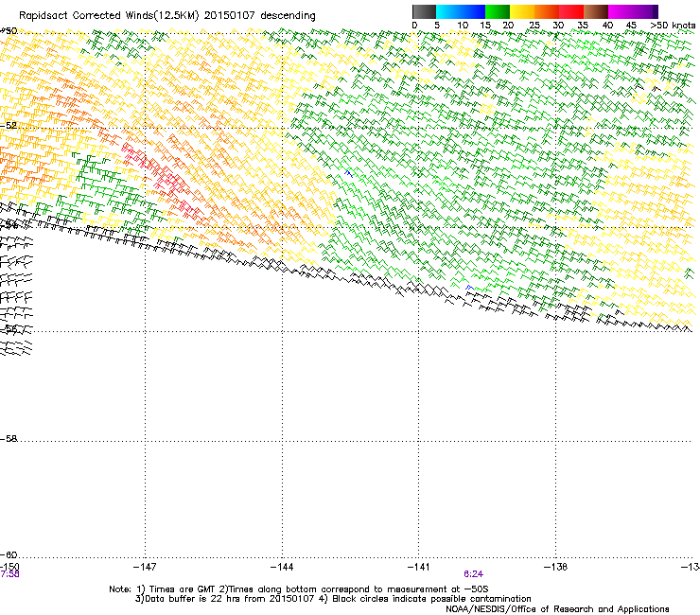Click the latitude label "-58"
The height and width of the screenshot is (615, 700).
[x=9, y=439]
